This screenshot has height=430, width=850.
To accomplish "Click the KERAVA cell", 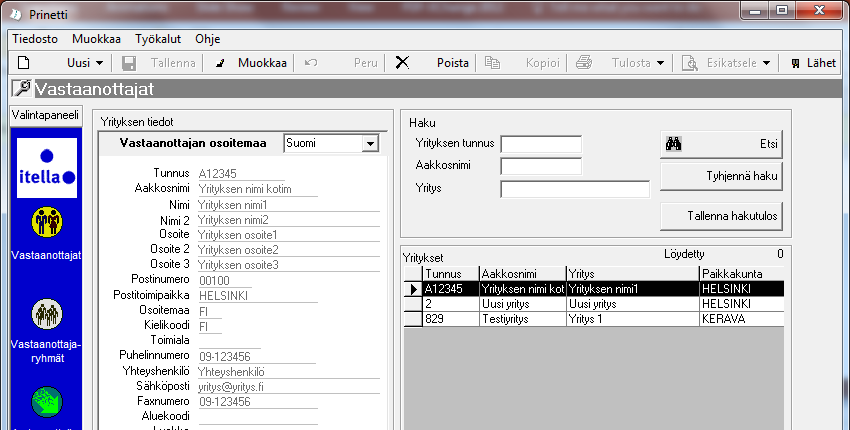I will pyautogui.click(x=742, y=319).
